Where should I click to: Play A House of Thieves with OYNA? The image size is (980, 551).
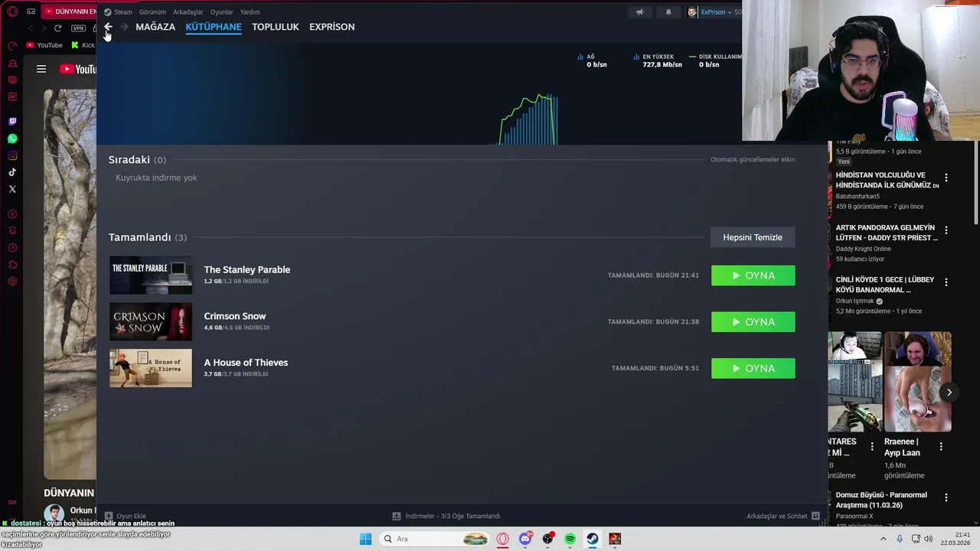coord(753,369)
